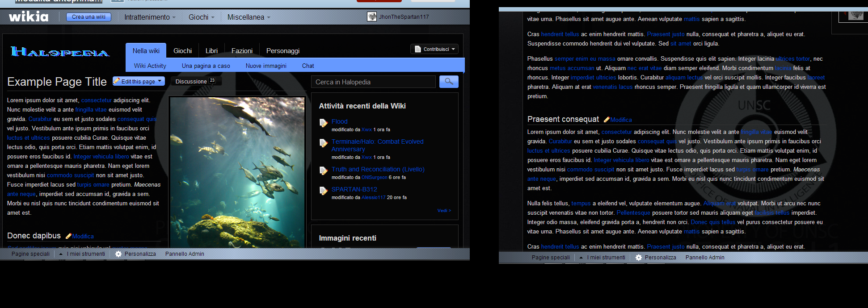Click Integer vehicula libero link in left article
This screenshot has width=868, height=308.
click(x=101, y=157)
